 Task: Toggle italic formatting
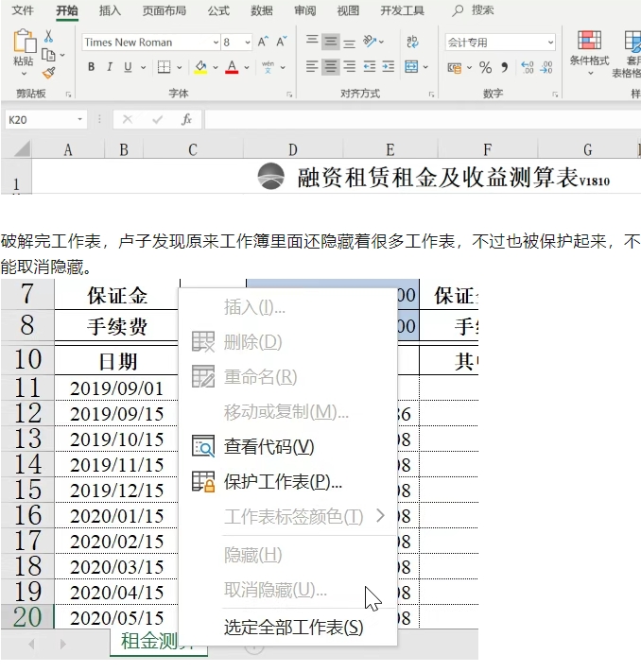click(110, 67)
